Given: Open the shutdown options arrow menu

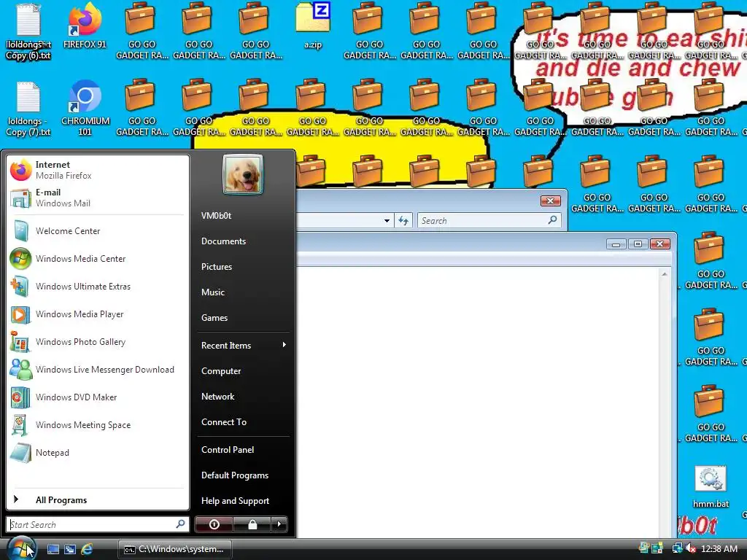Looking at the screenshot, I should [279, 524].
